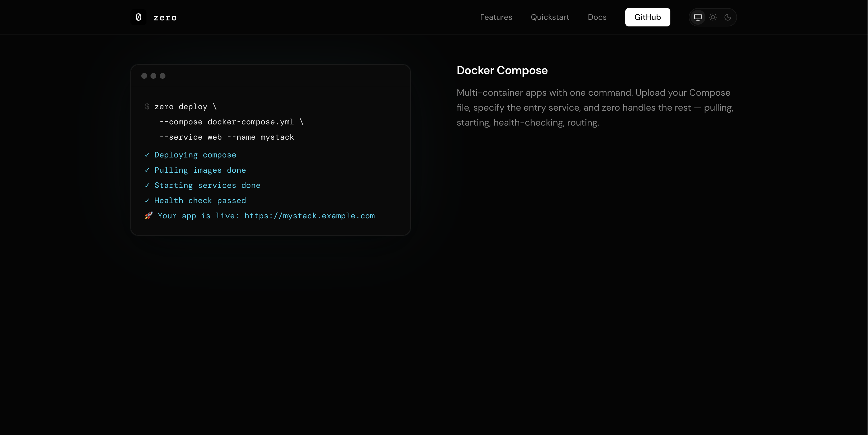Click the dollar prompt symbol
The height and width of the screenshot is (435, 868).
(147, 107)
